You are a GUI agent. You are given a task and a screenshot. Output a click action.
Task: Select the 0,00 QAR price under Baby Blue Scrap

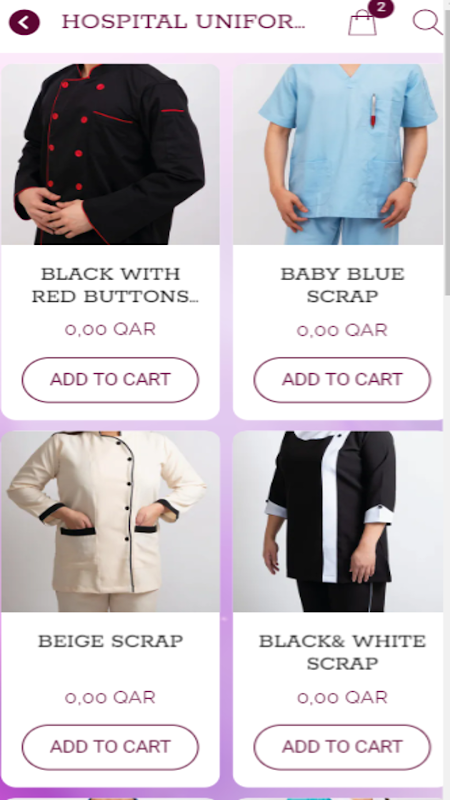tap(342, 330)
